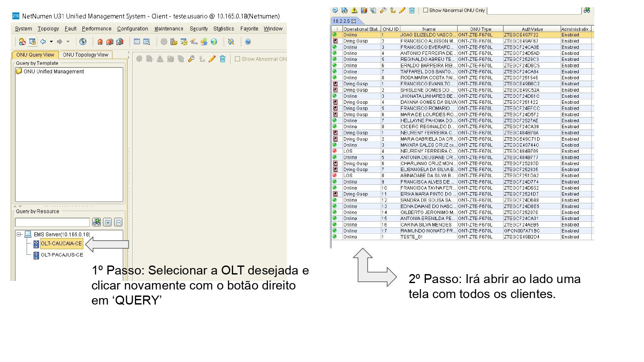Click the pencil edit icon in the left ONU toolbar
The image size is (644, 362).
pyautogui.click(x=212, y=59)
